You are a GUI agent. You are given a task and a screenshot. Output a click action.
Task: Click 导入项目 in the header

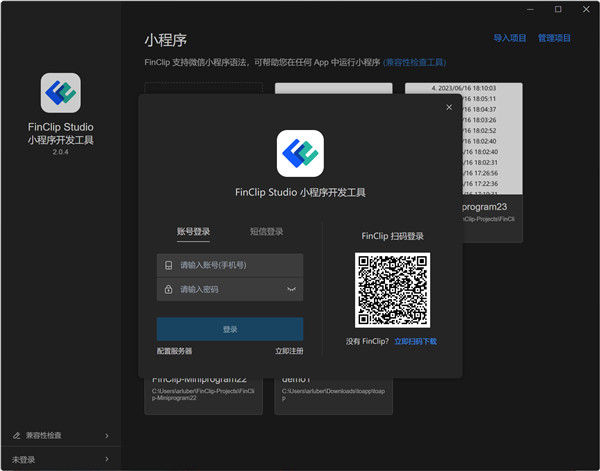click(x=510, y=38)
